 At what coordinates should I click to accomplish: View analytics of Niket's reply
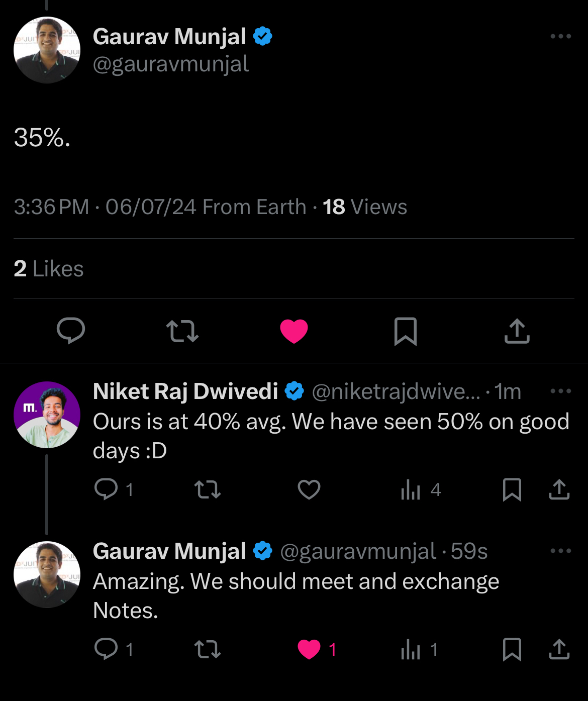[x=411, y=489]
